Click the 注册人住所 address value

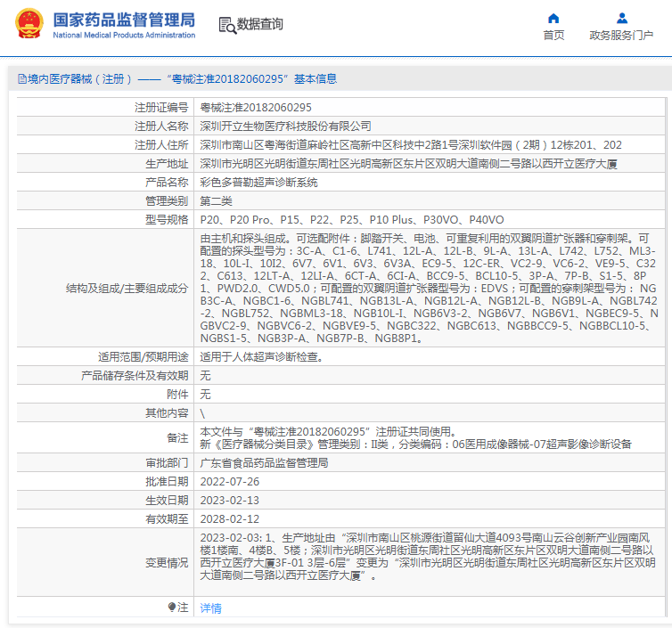click(x=411, y=145)
